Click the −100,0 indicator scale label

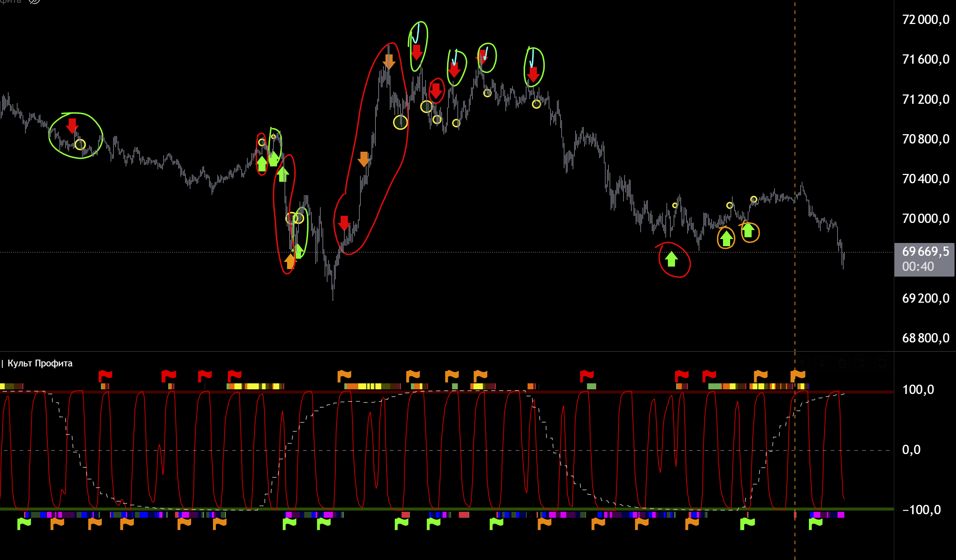pyautogui.click(x=921, y=510)
